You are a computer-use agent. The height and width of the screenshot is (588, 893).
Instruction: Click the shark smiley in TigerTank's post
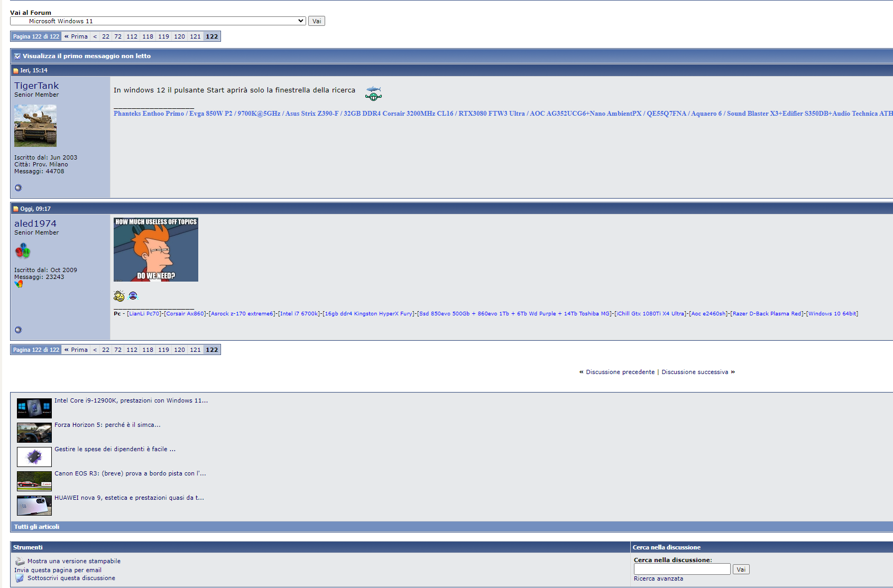pyautogui.click(x=373, y=93)
